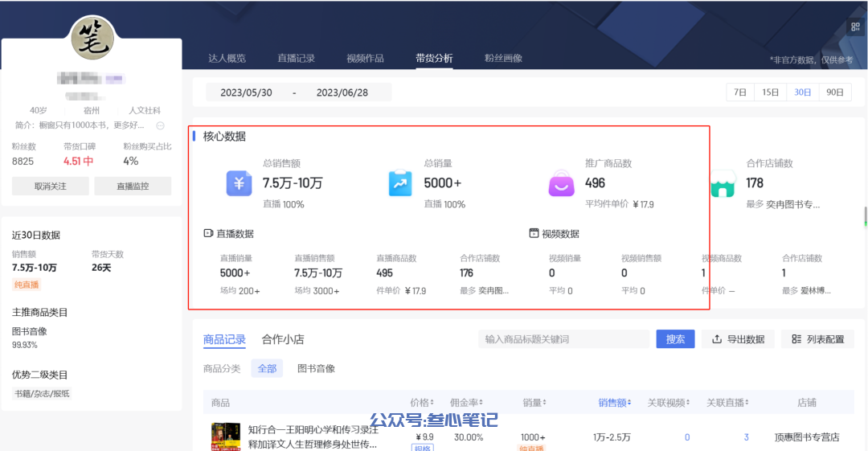Select the 15日 range option
The height and width of the screenshot is (451, 868).
pos(771,92)
